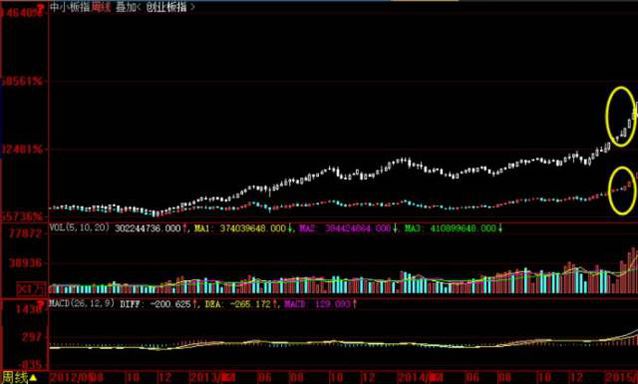Click the X1万 volume unit box

(31, 289)
